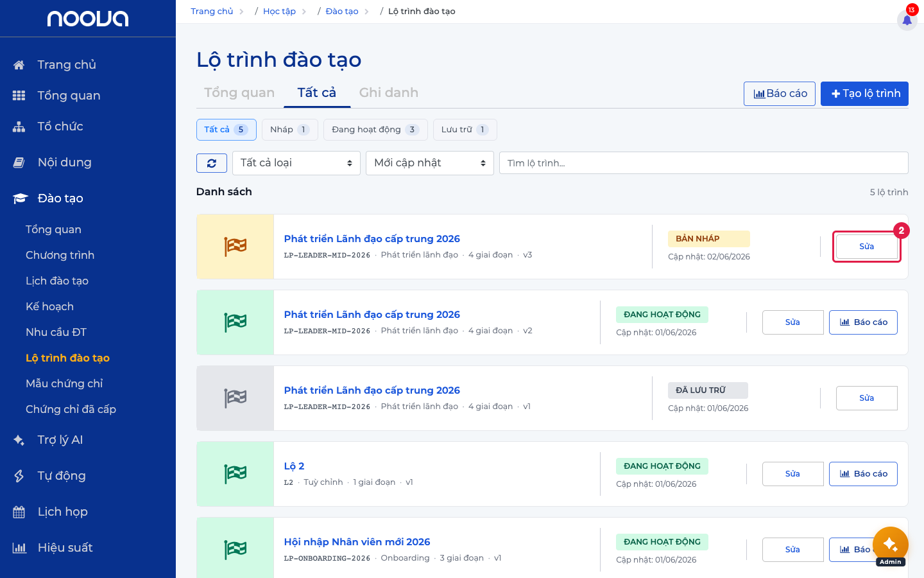
Task: Click Báo cáo for Lộ 2
Action: pyautogui.click(x=863, y=474)
